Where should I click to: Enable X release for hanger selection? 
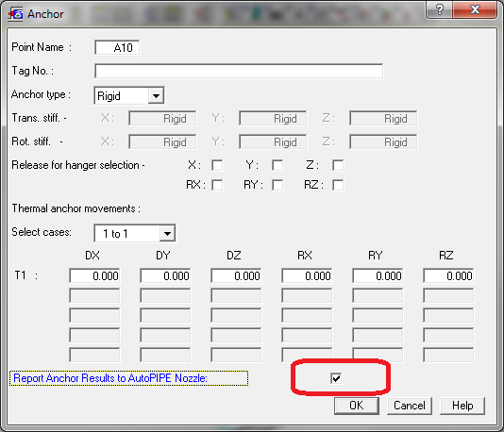click(217, 165)
